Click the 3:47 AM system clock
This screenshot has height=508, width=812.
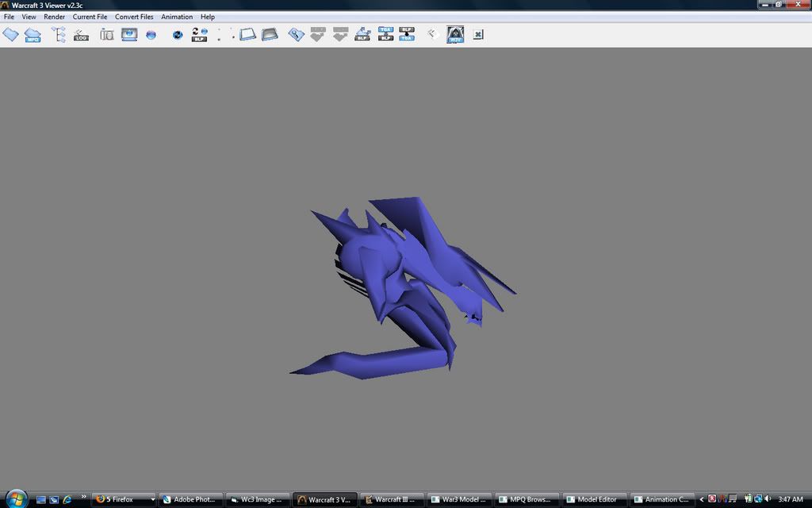point(791,500)
